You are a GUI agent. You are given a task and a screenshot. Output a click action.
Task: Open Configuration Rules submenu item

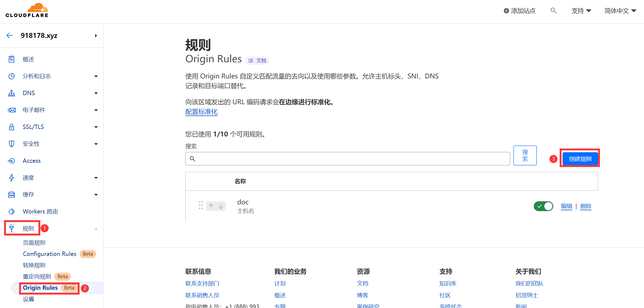(x=49, y=254)
